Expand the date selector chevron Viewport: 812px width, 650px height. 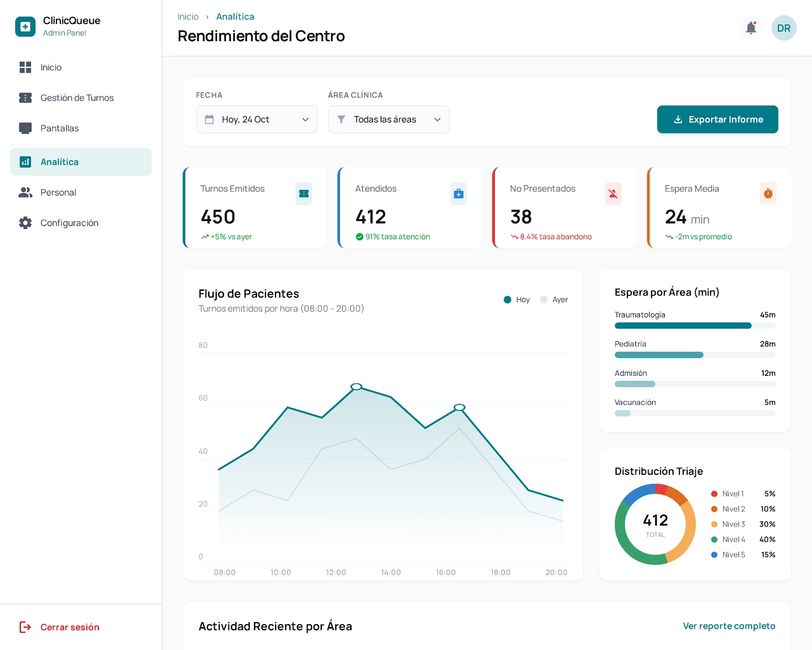(x=306, y=119)
